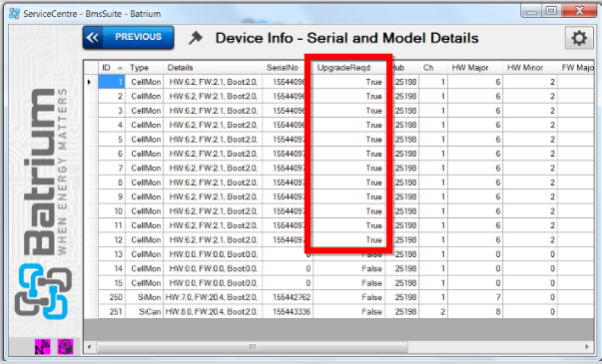This screenshot has width=602, height=364.
Task: Click the UpgradeReqd False value in row 251
Action: click(x=348, y=311)
